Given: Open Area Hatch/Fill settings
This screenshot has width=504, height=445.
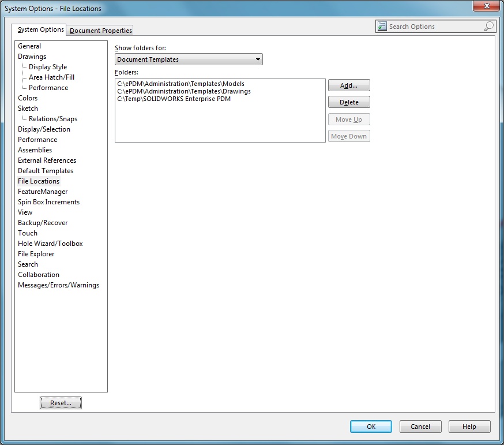Looking at the screenshot, I should click(51, 77).
